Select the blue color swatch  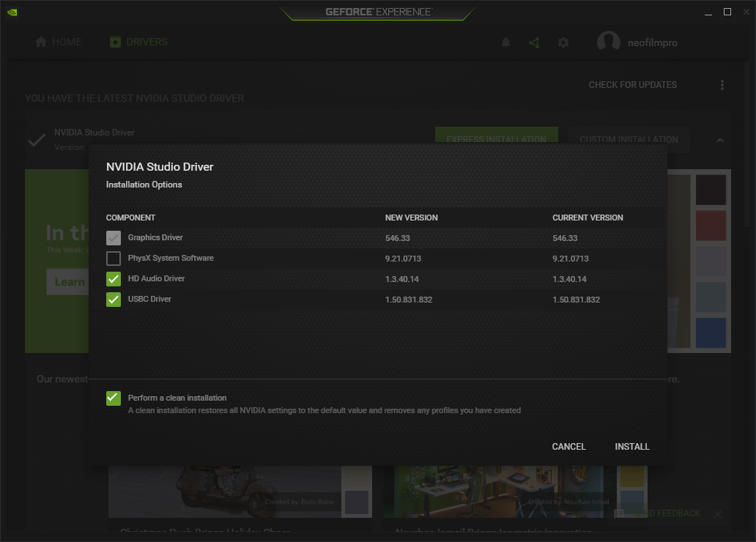(711, 333)
